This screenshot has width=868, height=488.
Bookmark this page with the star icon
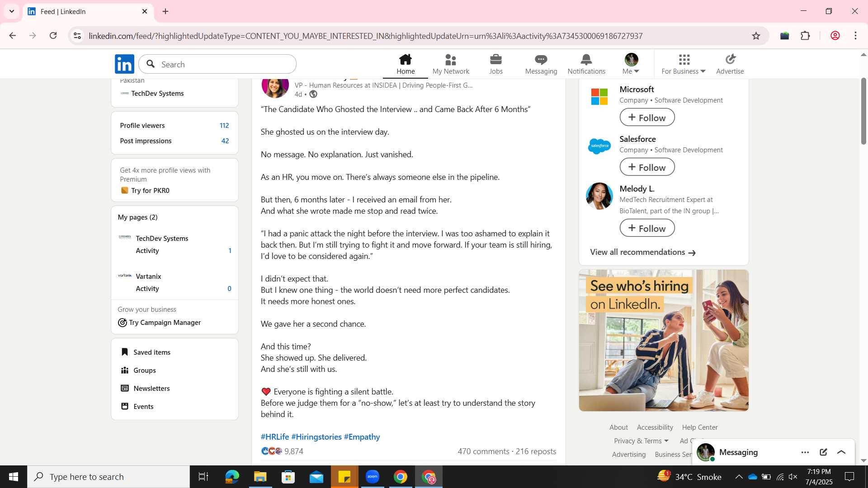pos(756,36)
